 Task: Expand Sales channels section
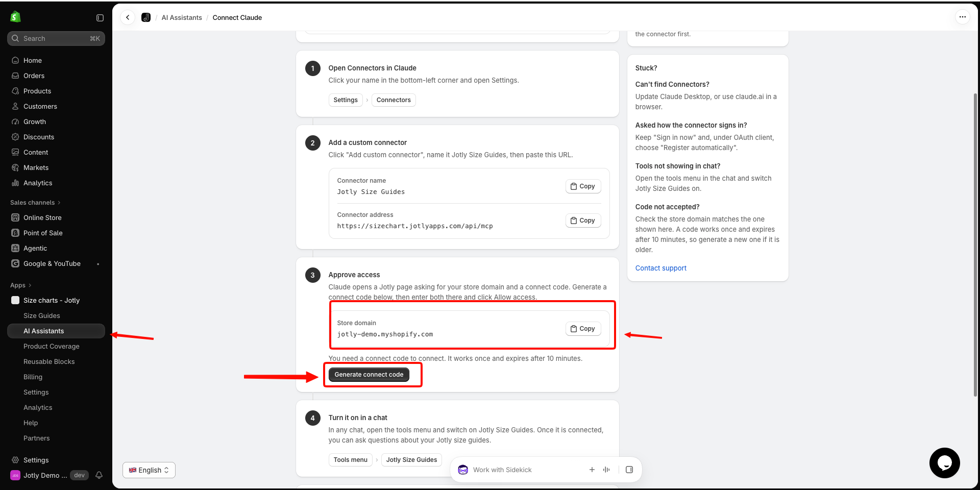35,203
